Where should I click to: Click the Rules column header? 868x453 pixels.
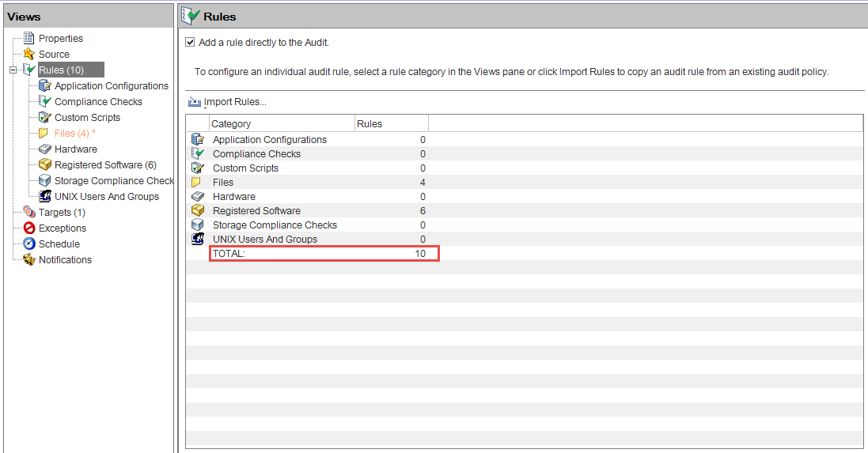392,124
